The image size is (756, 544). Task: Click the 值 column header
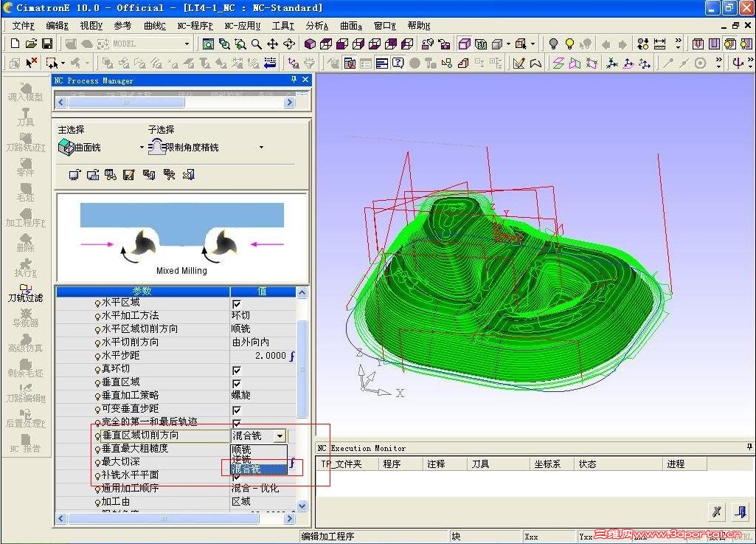pos(263,291)
